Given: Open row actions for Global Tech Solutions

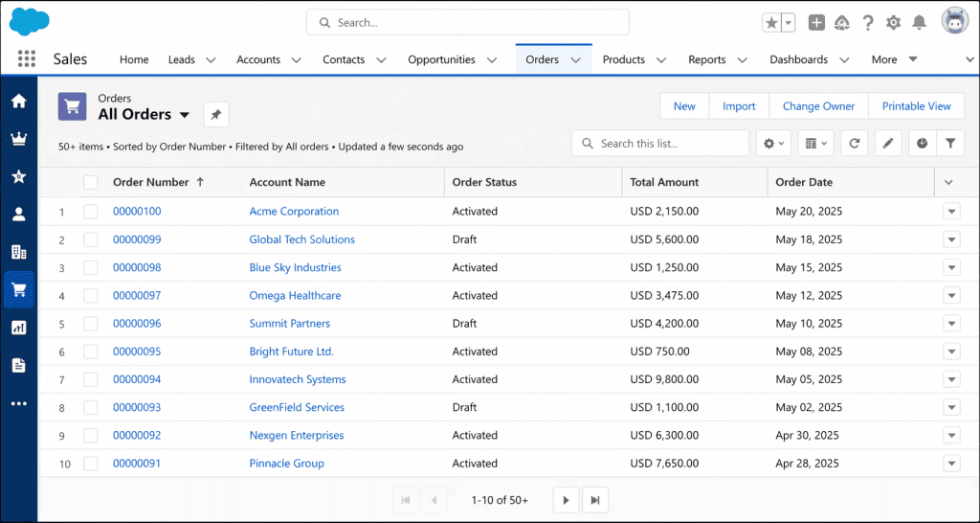Looking at the screenshot, I should coord(951,239).
